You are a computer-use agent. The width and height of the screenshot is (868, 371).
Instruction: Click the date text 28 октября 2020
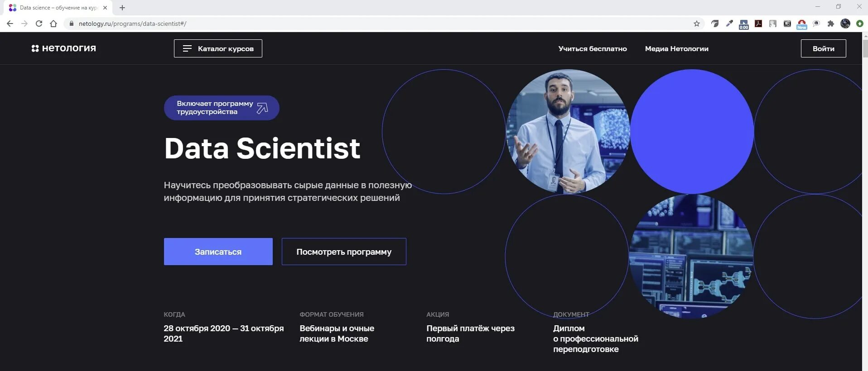click(x=197, y=328)
